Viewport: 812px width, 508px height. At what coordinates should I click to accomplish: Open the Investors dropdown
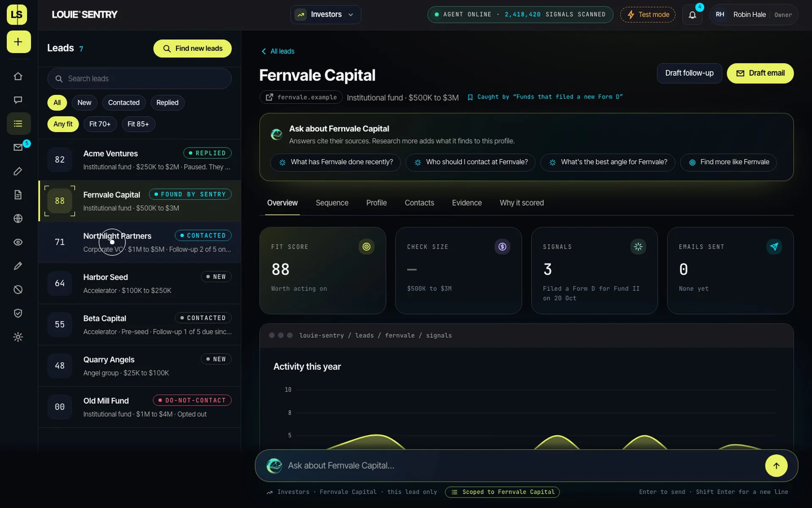click(326, 14)
